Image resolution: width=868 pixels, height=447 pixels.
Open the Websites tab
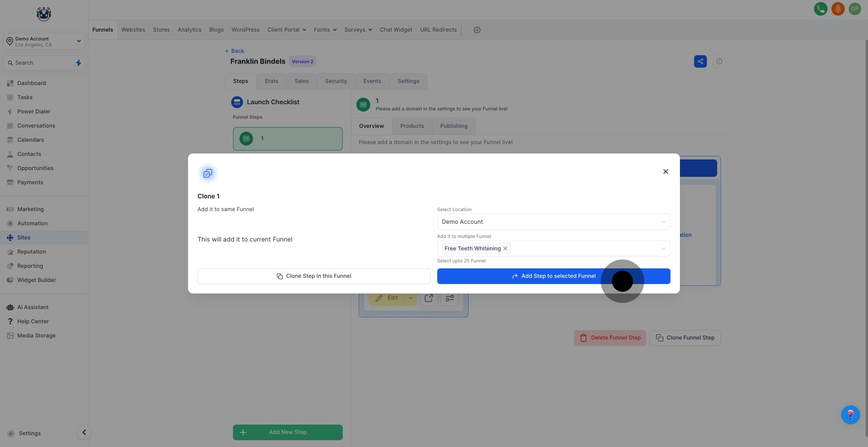click(133, 30)
